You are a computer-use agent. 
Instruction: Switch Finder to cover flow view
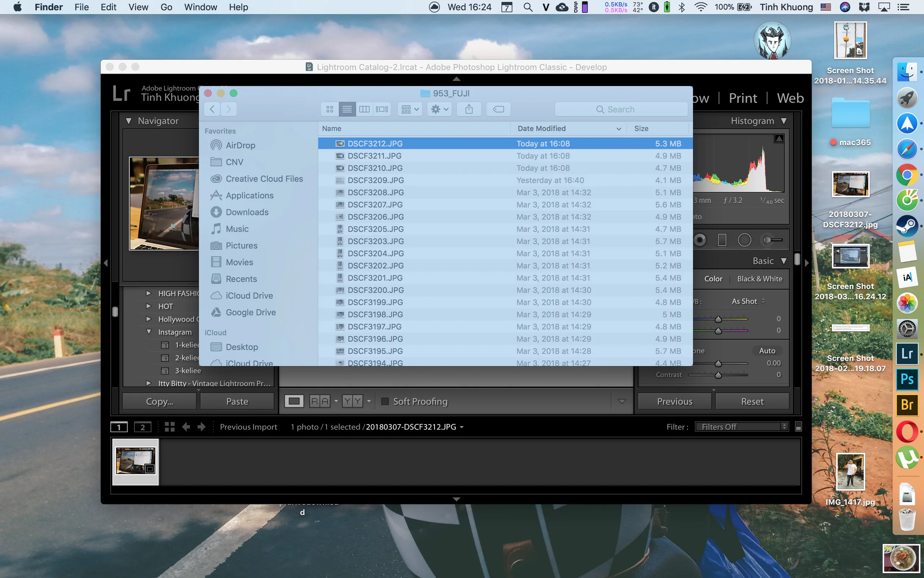pos(382,109)
